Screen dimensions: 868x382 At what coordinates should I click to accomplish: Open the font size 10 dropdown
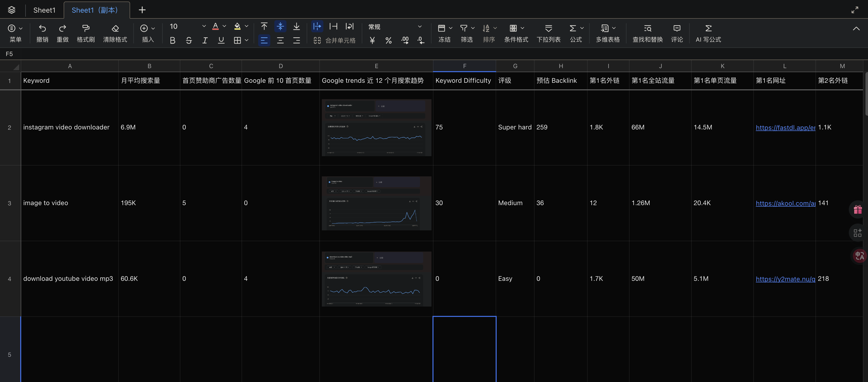[x=204, y=26]
